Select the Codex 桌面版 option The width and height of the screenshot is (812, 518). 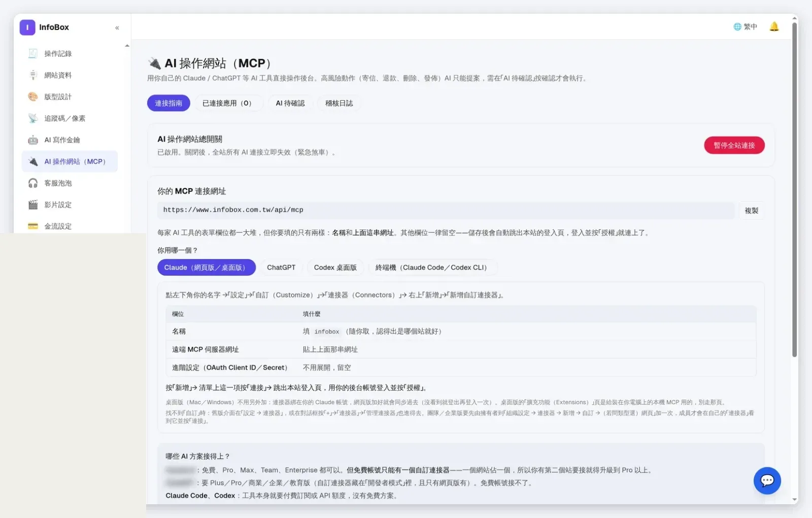335,268
